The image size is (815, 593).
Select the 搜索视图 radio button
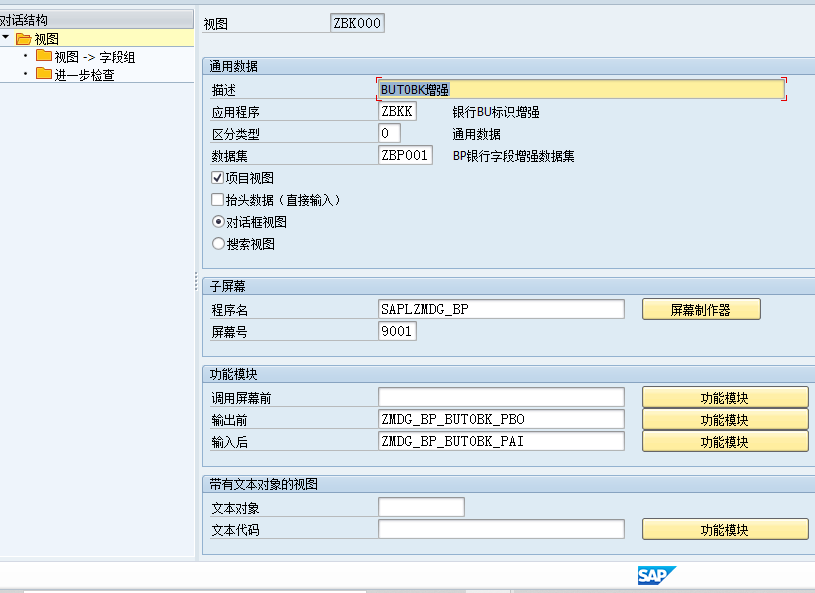(x=218, y=244)
